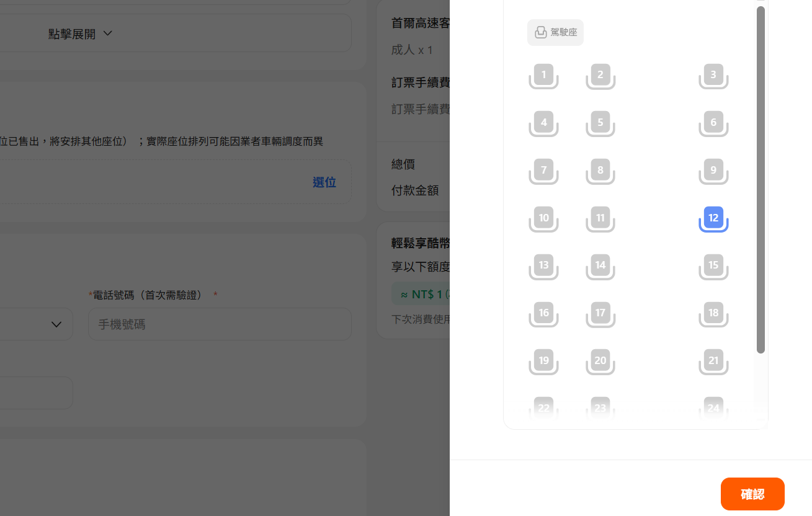Click the 總價 total price label

point(403,164)
